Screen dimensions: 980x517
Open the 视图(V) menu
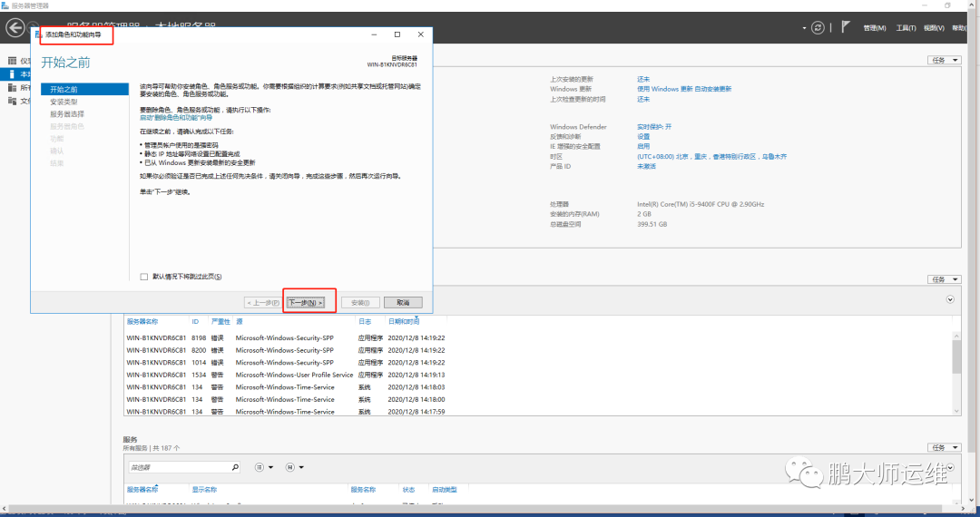(934, 28)
